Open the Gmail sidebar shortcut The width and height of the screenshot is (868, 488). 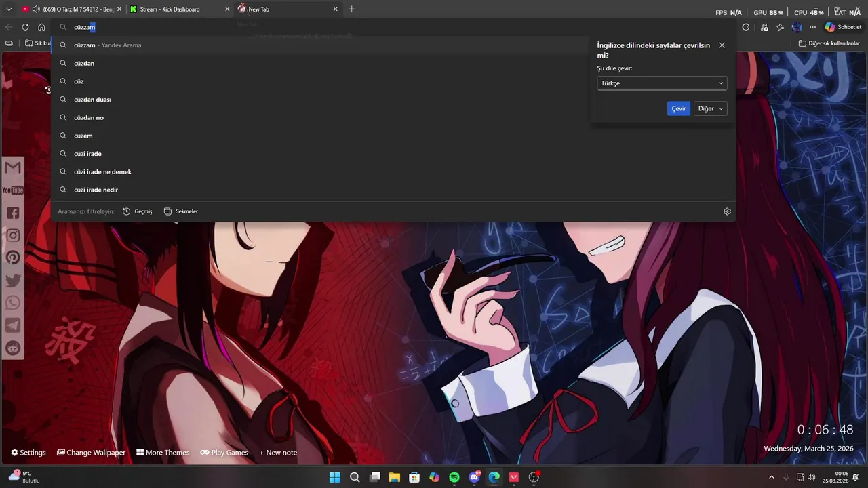click(x=13, y=167)
